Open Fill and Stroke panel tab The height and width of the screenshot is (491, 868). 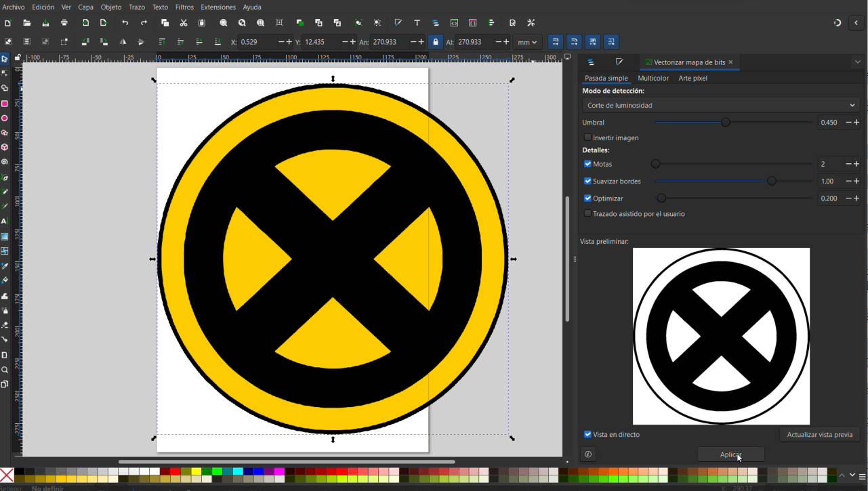pos(619,62)
